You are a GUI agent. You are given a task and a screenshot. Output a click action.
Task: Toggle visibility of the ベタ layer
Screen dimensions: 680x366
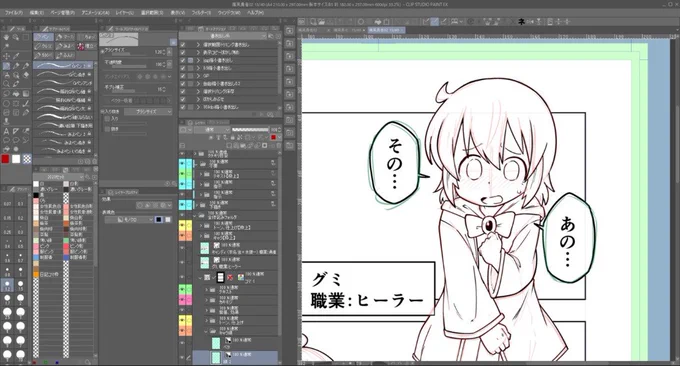(x=182, y=343)
